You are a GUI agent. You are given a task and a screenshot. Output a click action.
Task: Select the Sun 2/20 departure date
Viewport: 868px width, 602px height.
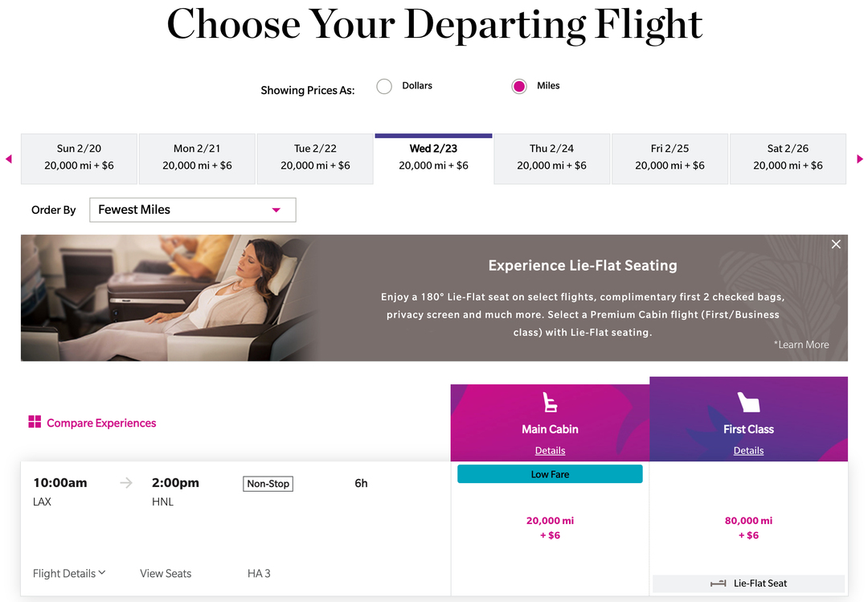click(79, 158)
